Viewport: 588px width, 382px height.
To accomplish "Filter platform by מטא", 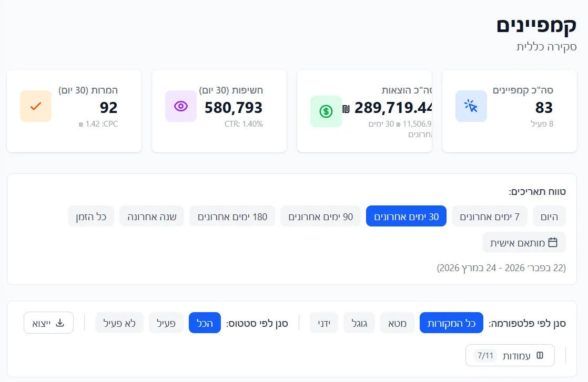I will pos(397,323).
